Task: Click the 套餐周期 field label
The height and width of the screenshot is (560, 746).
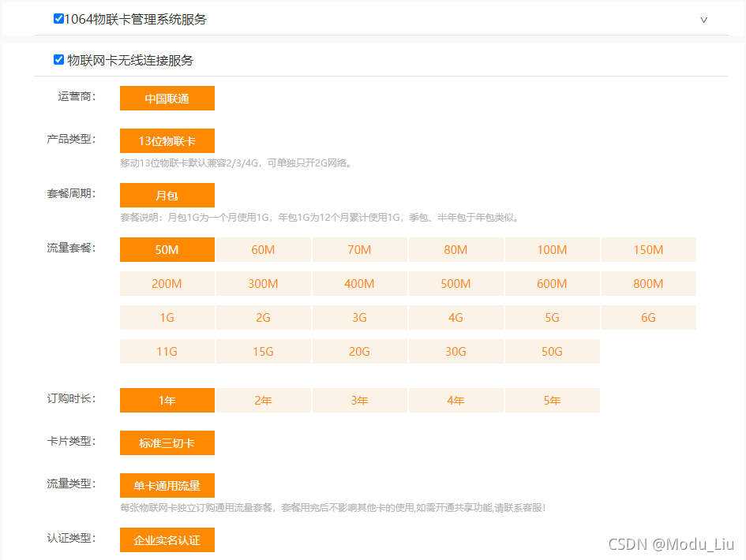Action: tap(71, 193)
